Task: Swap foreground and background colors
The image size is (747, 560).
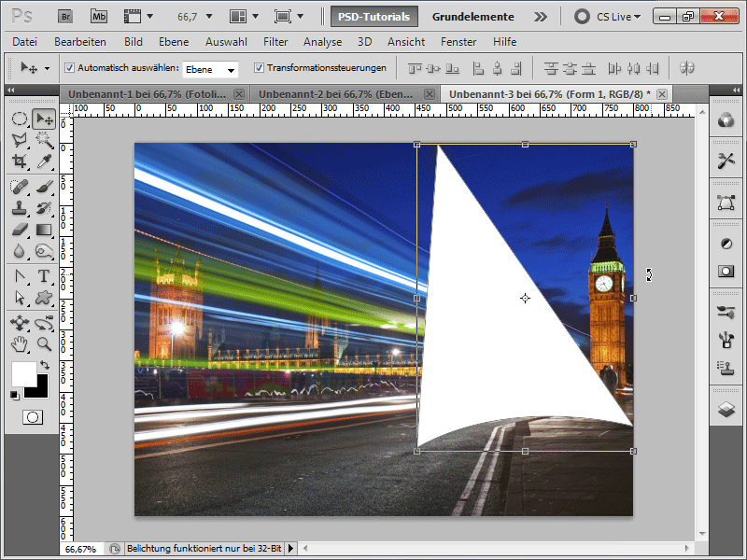Action: (44, 365)
